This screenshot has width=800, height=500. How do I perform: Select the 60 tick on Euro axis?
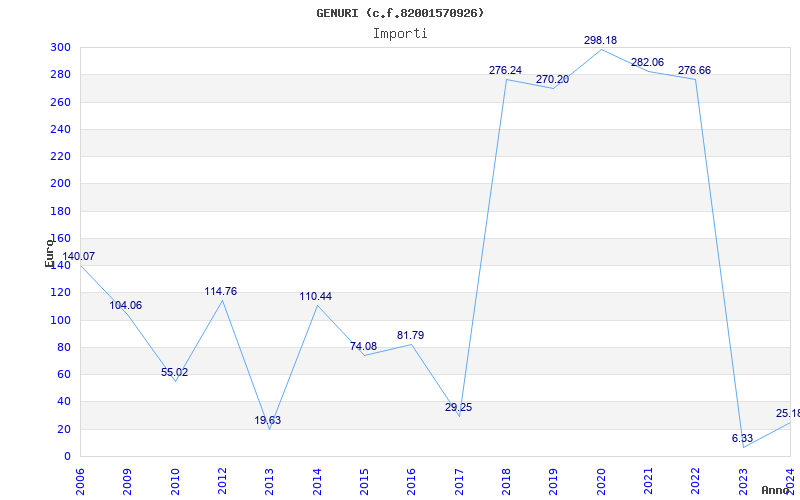[x=63, y=374]
